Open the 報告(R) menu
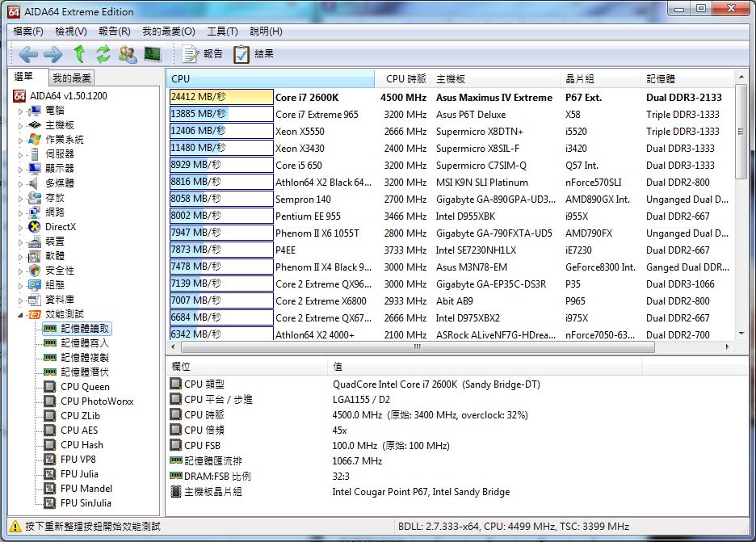The height and width of the screenshot is (542, 756). (x=114, y=32)
